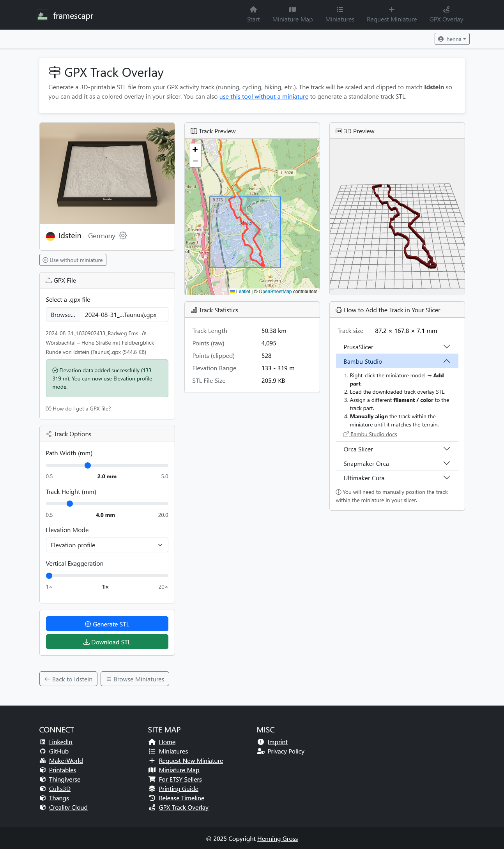Click Browse Miniatures button
The height and width of the screenshot is (849, 504).
pos(135,679)
